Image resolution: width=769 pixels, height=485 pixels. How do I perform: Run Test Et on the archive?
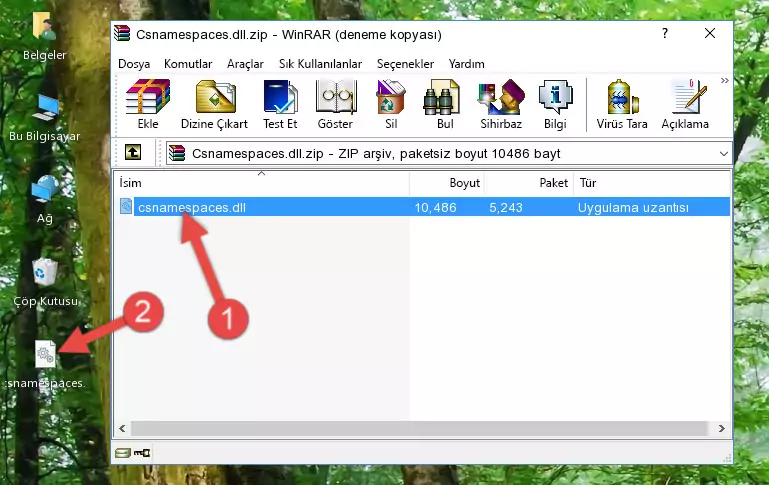click(280, 104)
